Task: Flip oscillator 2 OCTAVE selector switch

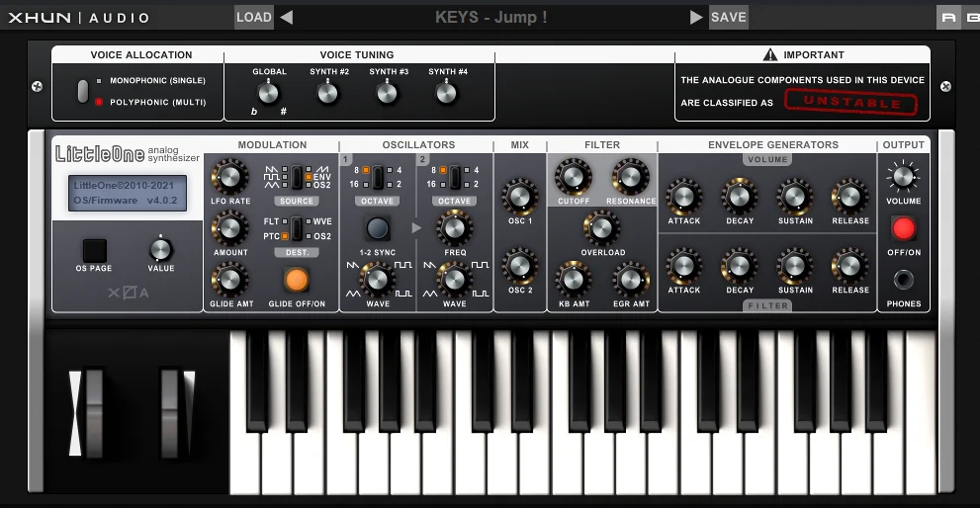Action: (x=454, y=177)
